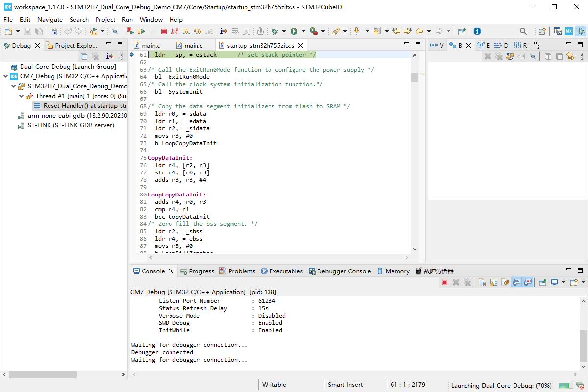
Task: Open the New file dropdown arrow
Action: pos(18,31)
